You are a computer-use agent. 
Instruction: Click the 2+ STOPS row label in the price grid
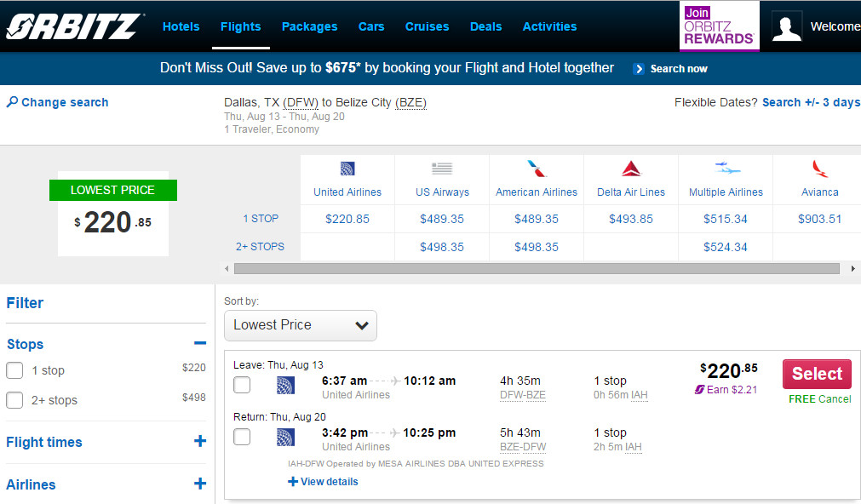coord(261,247)
